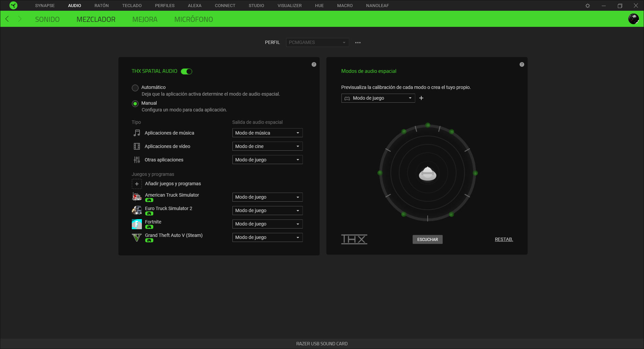Click the video applications film icon
Image resolution: width=644 pixels, height=349 pixels.
pos(137,146)
